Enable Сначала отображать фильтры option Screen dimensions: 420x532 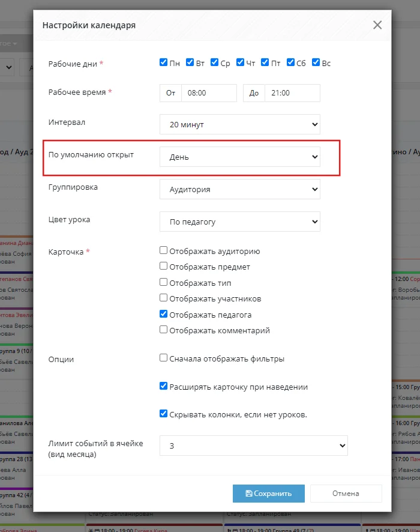point(163,358)
